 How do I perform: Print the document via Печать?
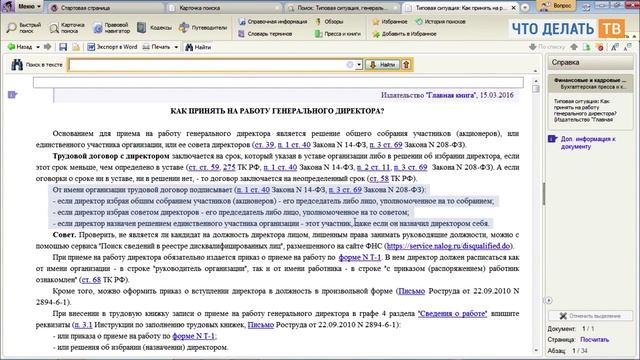tap(156, 47)
